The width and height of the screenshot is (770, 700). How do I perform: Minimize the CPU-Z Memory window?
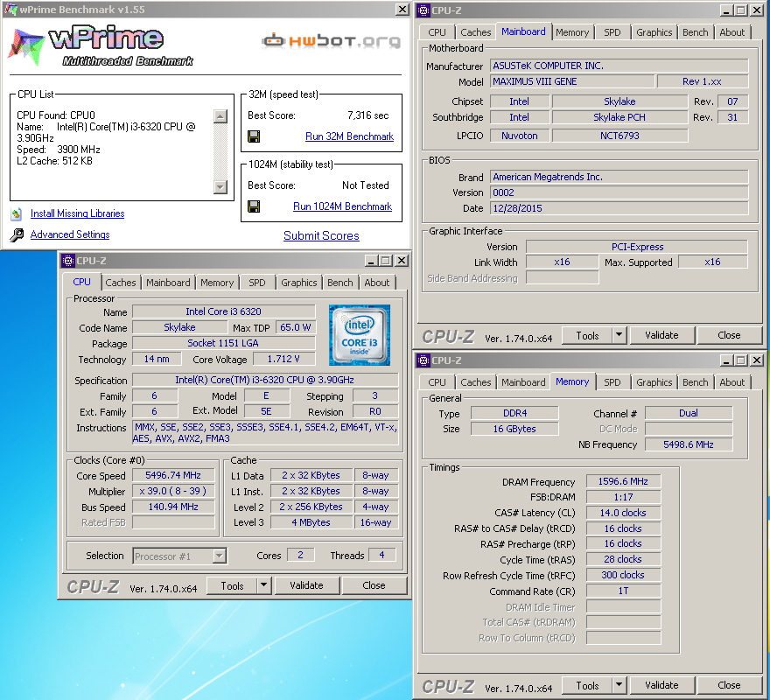click(726, 360)
